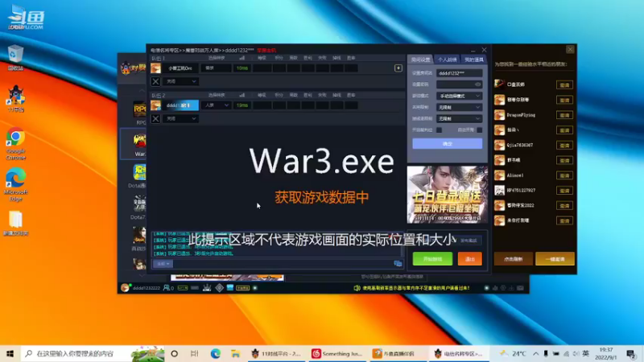Open the notification center on taskbar
This screenshot has height=362, width=644.
(631, 353)
